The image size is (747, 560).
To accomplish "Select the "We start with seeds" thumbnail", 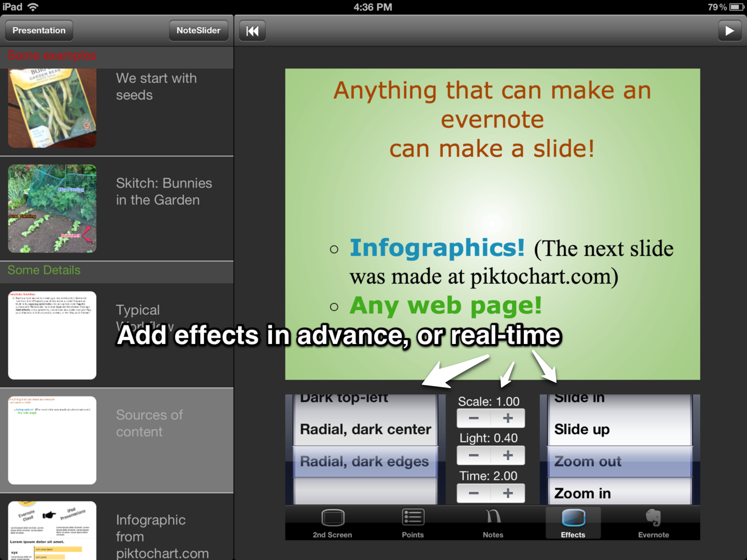I will click(52, 108).
